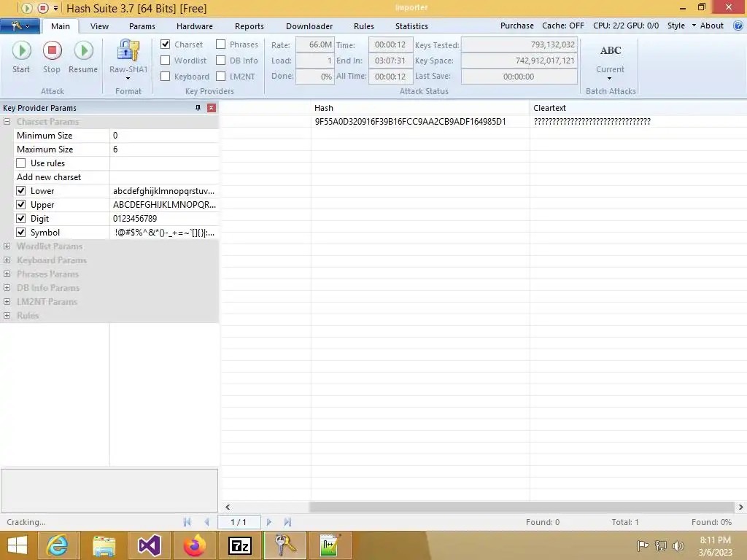The width and height of the screenshot is (747, 560).
Task: Open the Raw-SHA1 format padlock icon
Action: tap(128, 50)
